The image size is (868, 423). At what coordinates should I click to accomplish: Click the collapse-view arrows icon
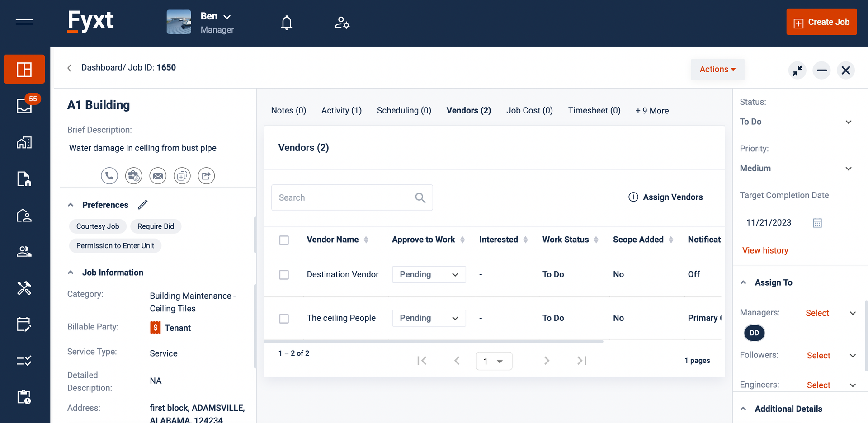coord(797,70)
